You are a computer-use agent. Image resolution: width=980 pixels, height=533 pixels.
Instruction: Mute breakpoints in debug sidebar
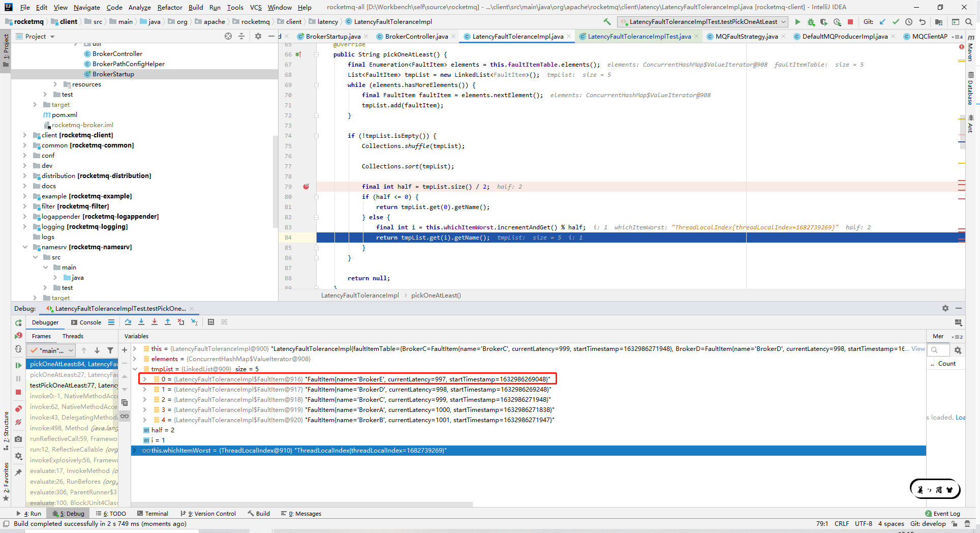click(x=18, y=422)
